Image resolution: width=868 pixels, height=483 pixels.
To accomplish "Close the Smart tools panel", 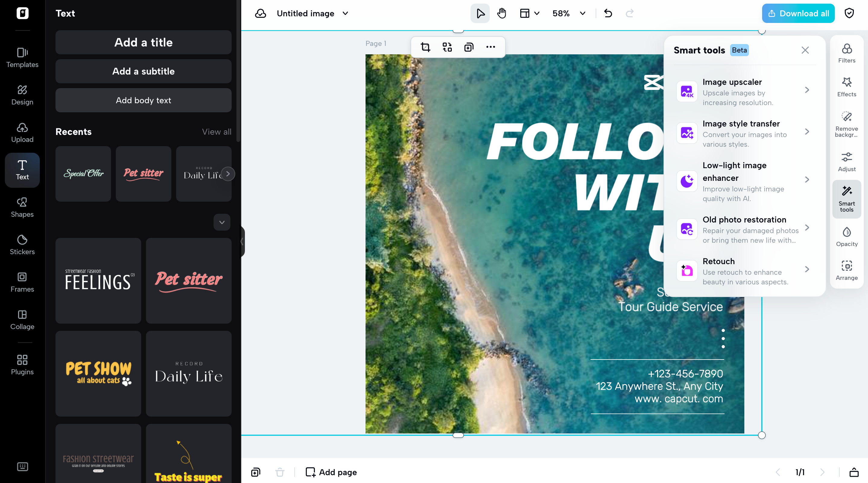I will (805, 50).
